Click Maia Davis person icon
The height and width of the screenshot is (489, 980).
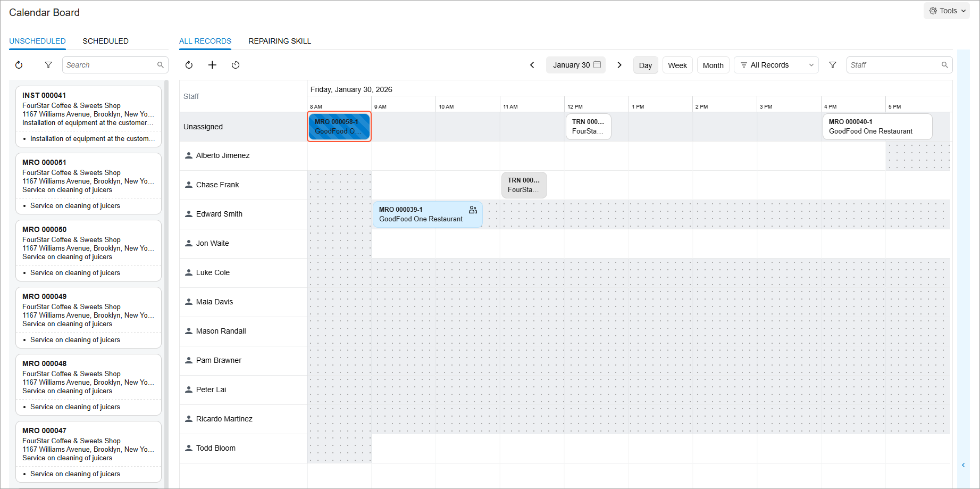188,302
